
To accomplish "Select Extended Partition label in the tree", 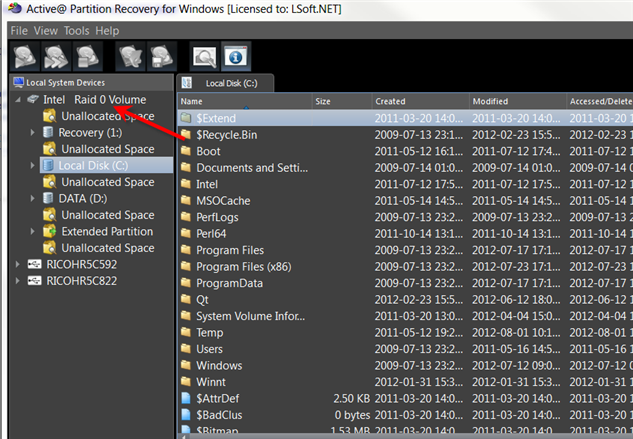I will pos(107,231).
